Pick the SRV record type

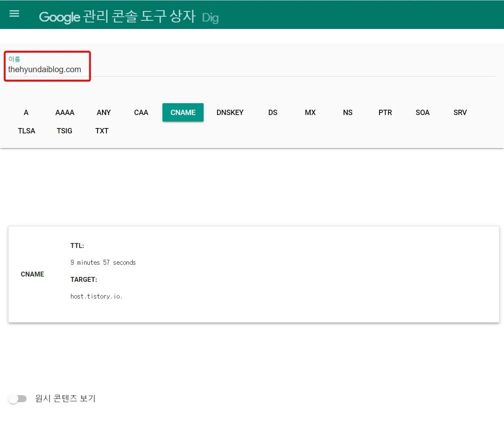460,113
